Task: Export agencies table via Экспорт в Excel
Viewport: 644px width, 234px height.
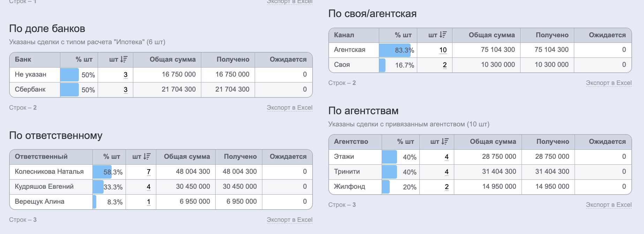Action: [608, 205]
